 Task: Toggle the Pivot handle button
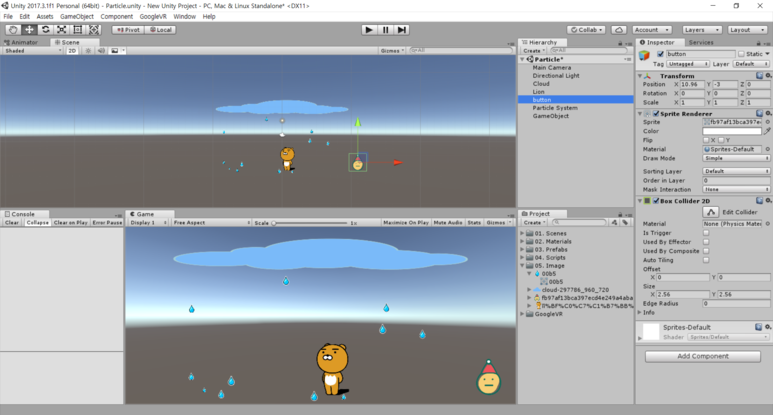click(128, 30)
